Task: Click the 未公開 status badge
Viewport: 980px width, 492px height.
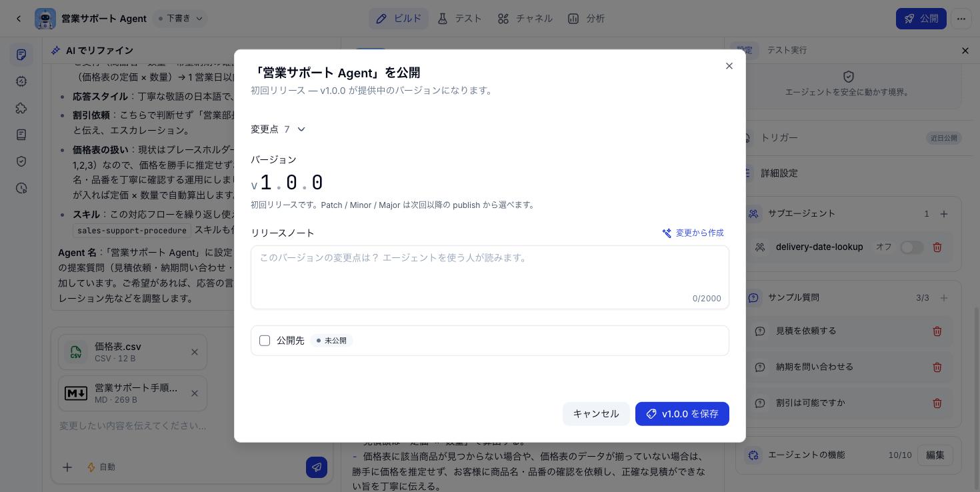Action: pyautogui.click(x=331, y=341)
